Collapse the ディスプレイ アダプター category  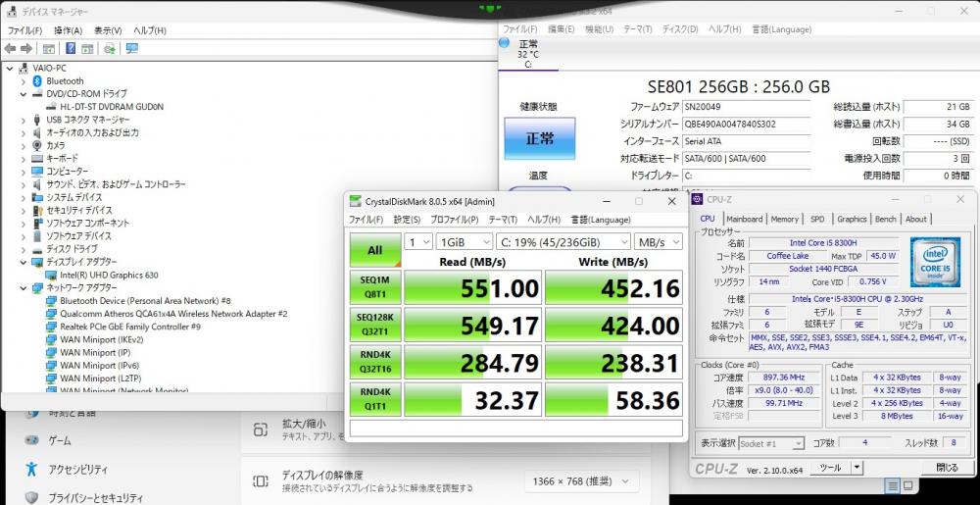click(x=24, y=262)
